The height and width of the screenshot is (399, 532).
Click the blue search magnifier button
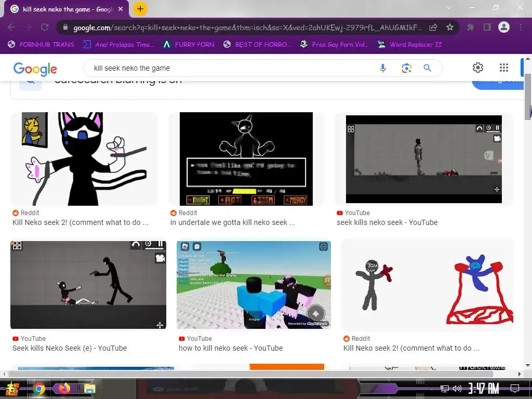(x=427, y=68)
